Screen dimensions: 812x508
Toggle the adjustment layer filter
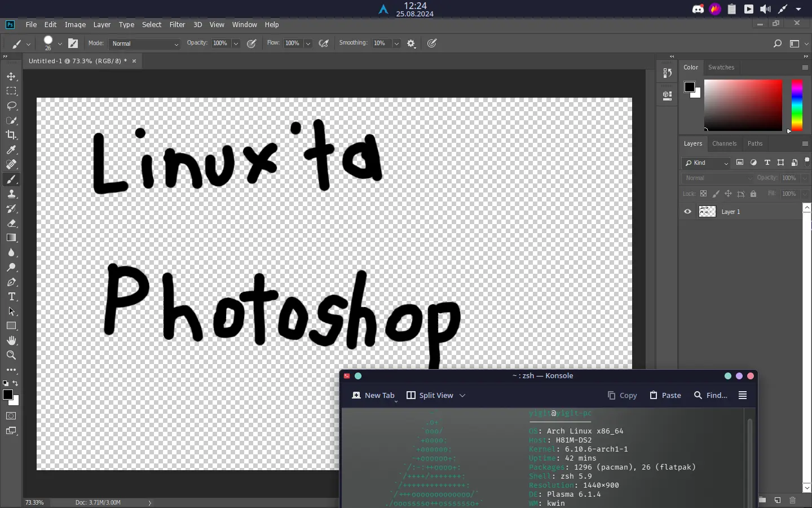click(x=754, y=163)
